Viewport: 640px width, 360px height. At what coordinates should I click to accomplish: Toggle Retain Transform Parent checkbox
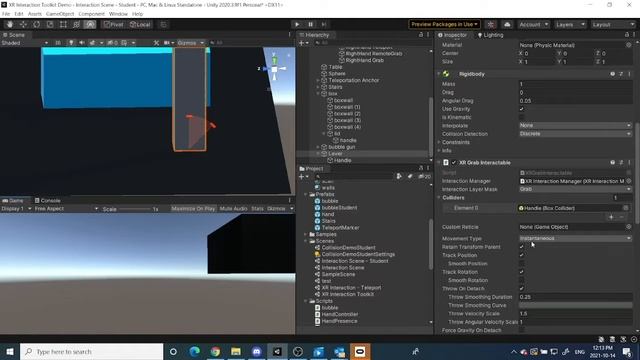click(521, 247)
